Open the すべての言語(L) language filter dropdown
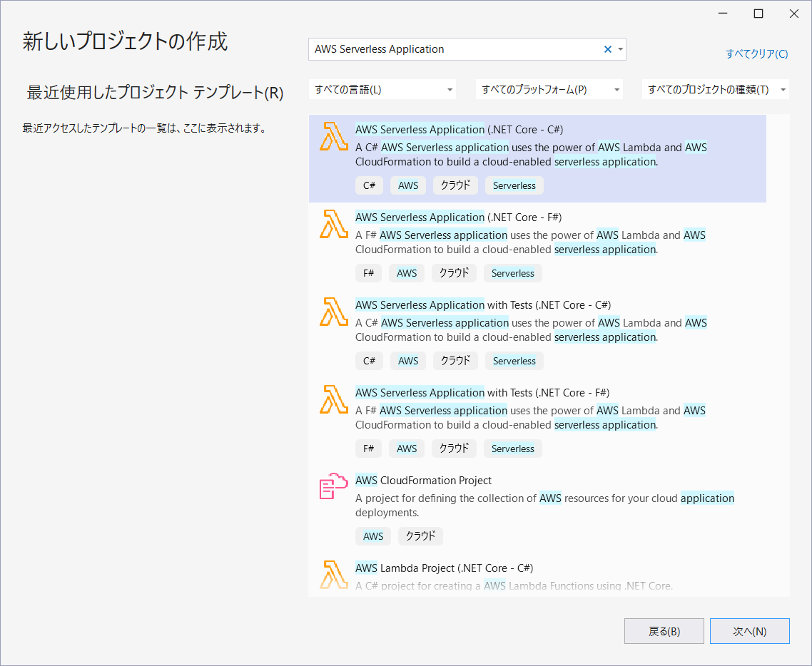 pos(382,90)
